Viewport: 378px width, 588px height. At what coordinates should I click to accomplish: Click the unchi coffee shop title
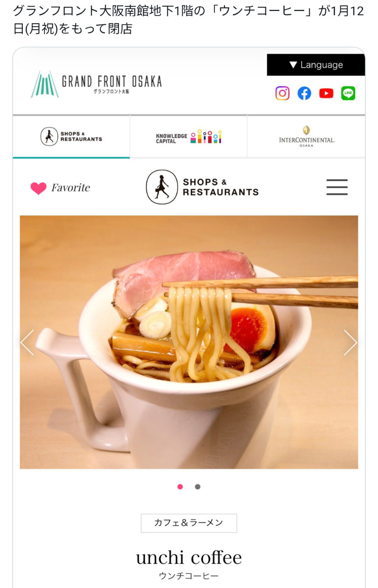click(x=189, y=557)
